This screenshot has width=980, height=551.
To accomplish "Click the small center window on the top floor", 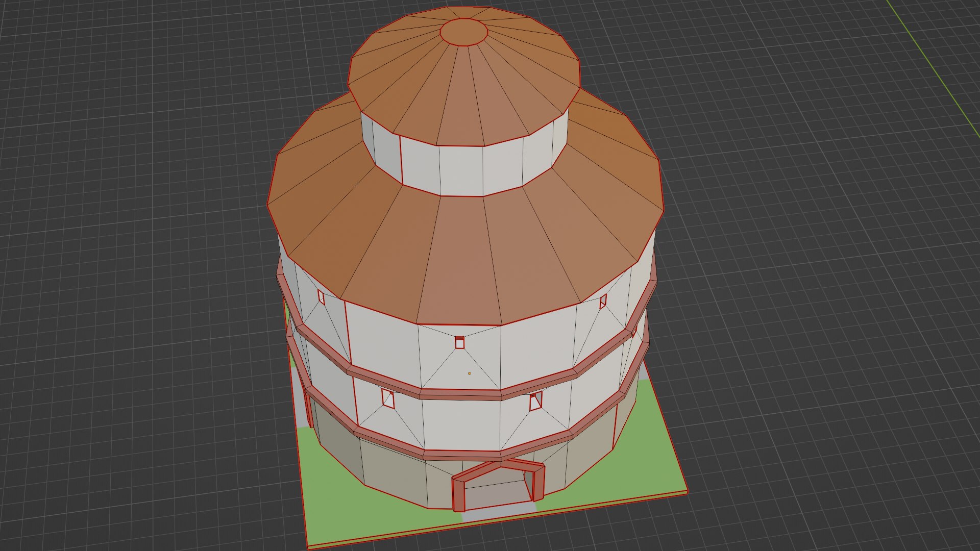I will (x=459, y=342).
